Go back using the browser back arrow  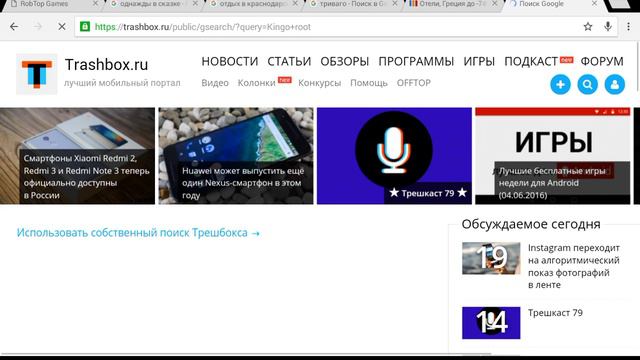(x=14, y=27)
